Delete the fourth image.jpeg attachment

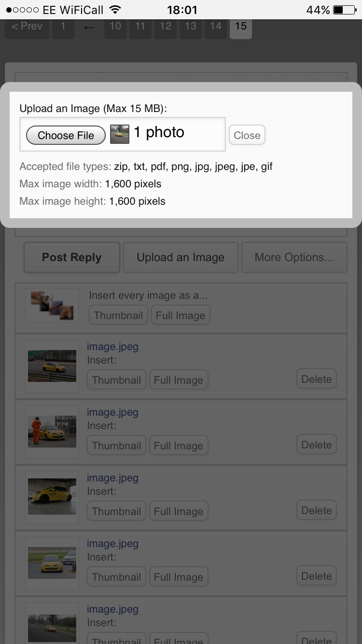tap(317, 576)
